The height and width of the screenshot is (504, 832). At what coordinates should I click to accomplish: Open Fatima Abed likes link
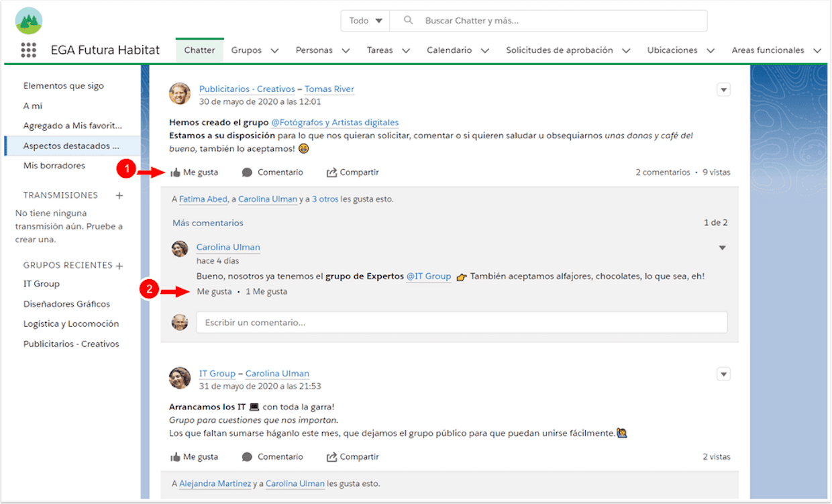[x=204, y=199]
